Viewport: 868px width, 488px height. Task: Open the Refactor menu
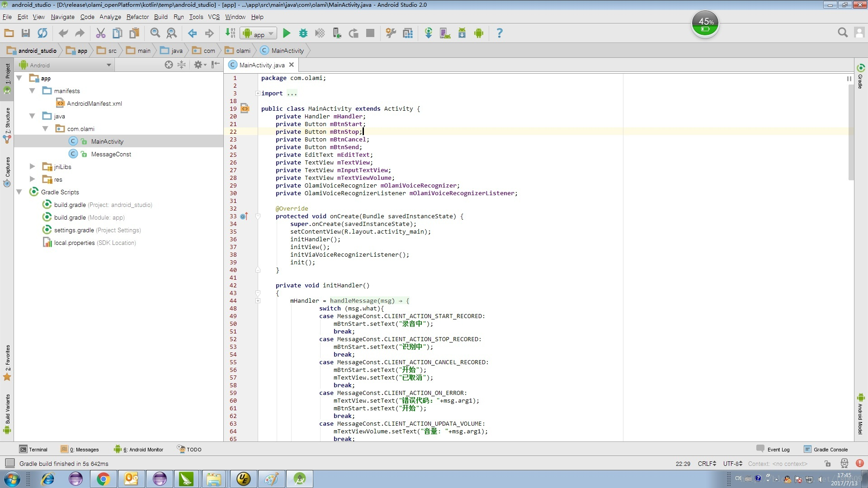pos(137,17)
